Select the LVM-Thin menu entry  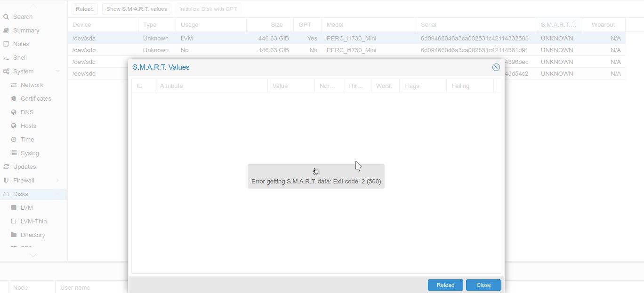coord(34,222)
